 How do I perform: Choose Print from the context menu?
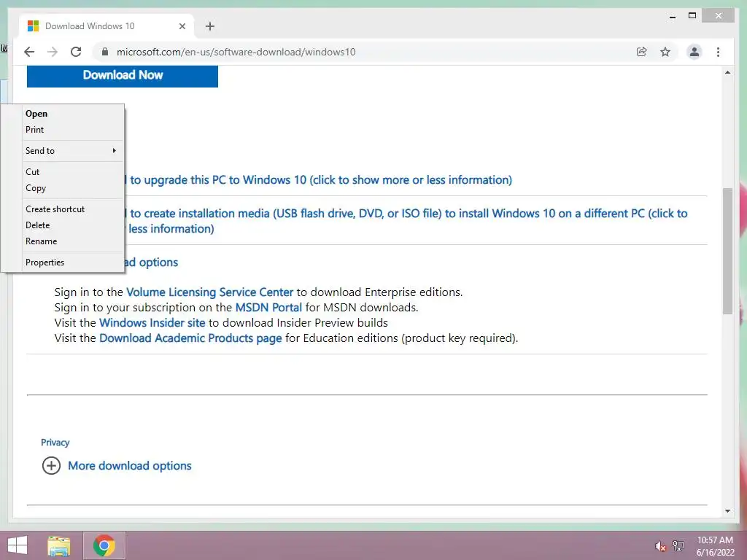pos(73,130)
